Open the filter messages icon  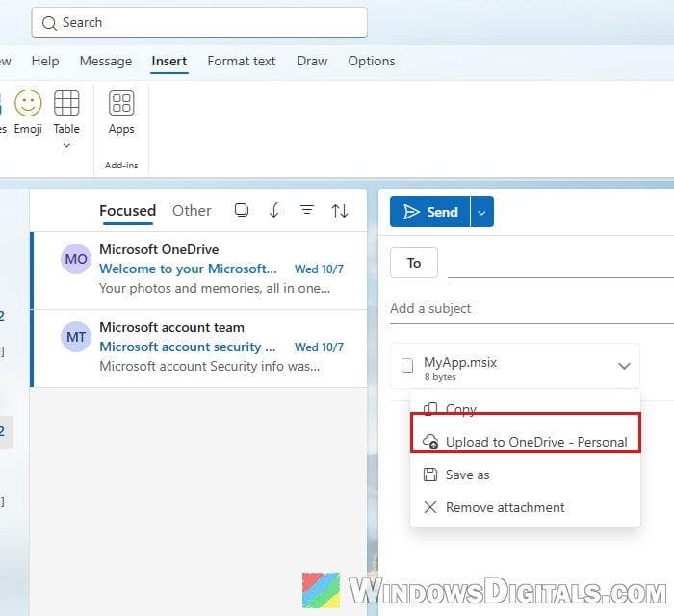tap(307, 210)
